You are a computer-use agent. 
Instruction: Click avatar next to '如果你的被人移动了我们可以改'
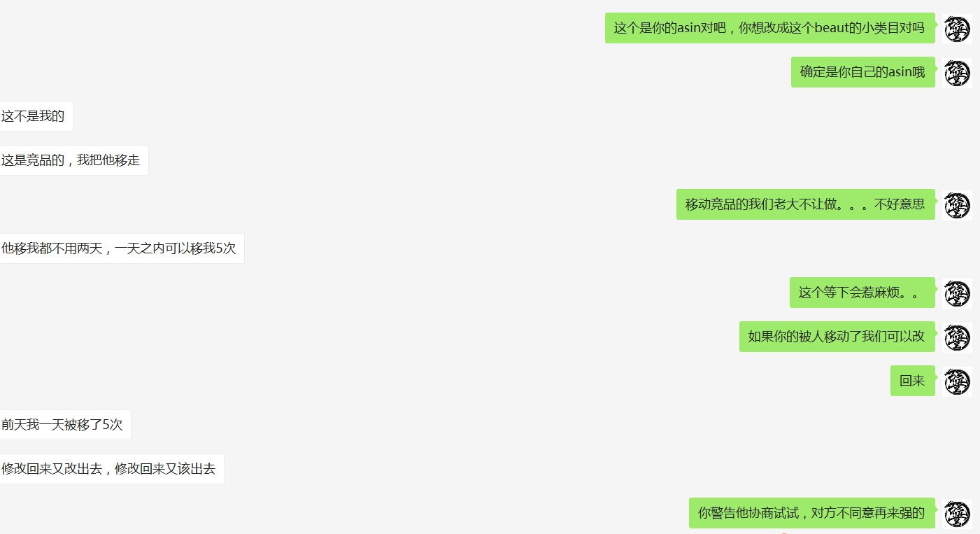[957, 337]
